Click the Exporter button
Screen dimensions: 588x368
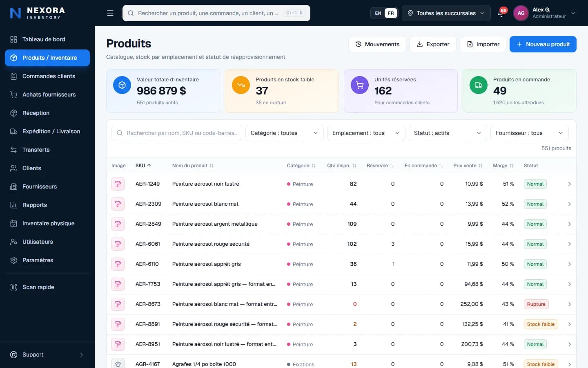coord(433,44)
